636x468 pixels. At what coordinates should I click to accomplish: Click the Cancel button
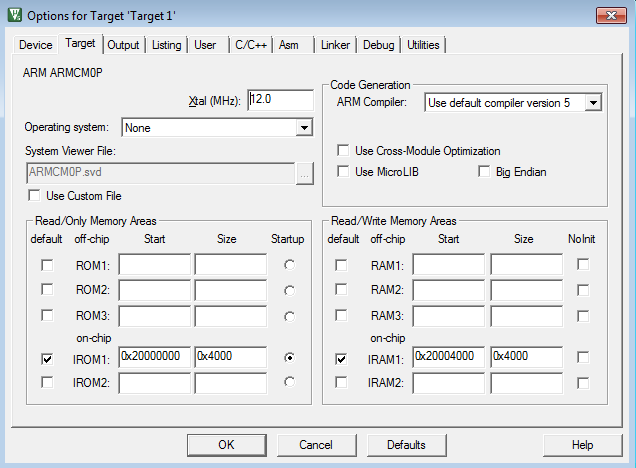[x=316, y=445]
